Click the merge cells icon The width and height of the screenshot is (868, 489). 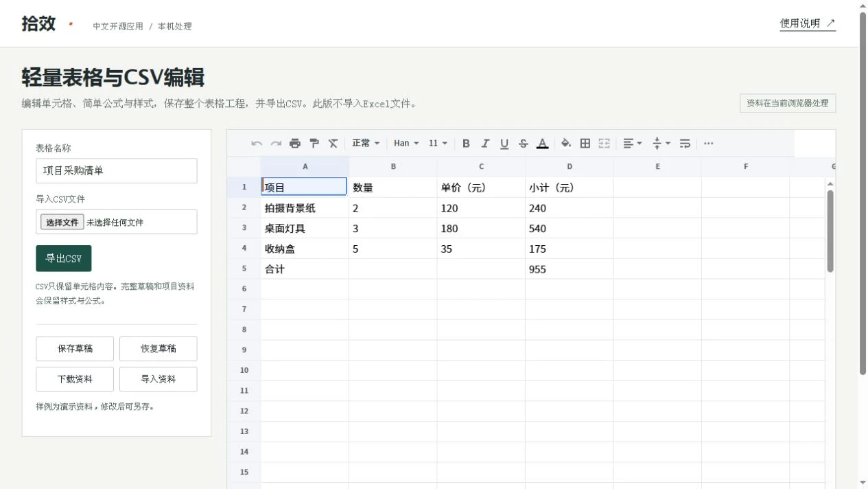click(605, 144)
